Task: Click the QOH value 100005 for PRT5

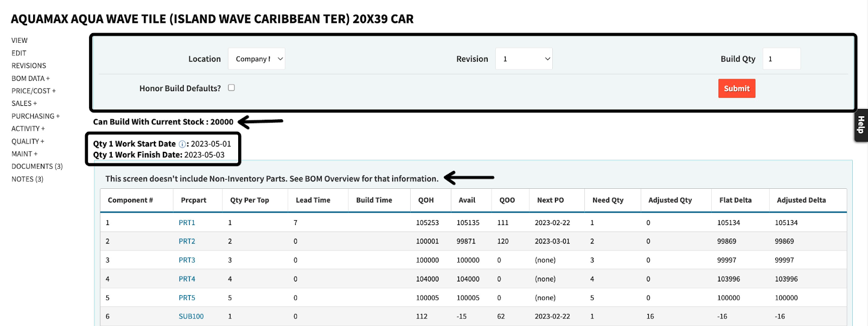Action: tap(427, 298)
